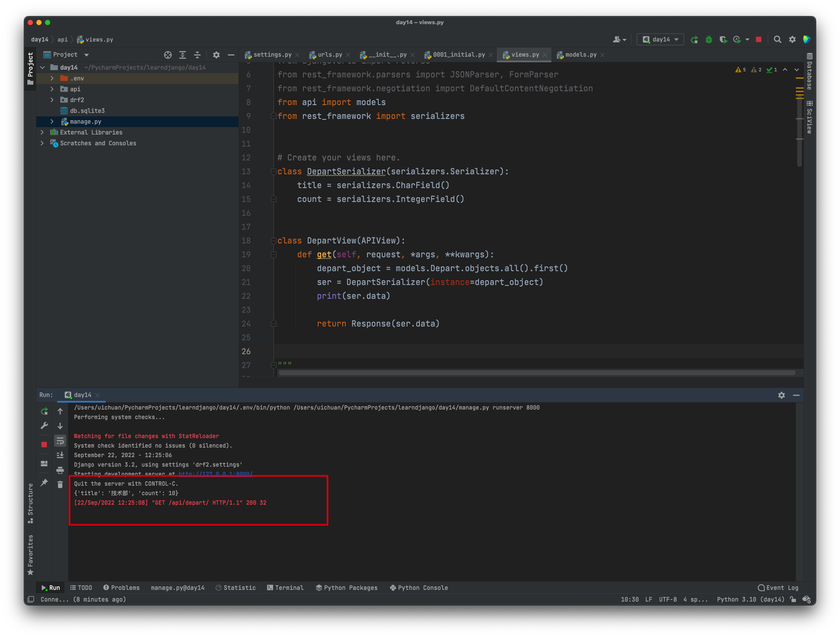Click the editor's horizontal scrollbar
This screenshot has width=840, height=637.
[537, 373]
